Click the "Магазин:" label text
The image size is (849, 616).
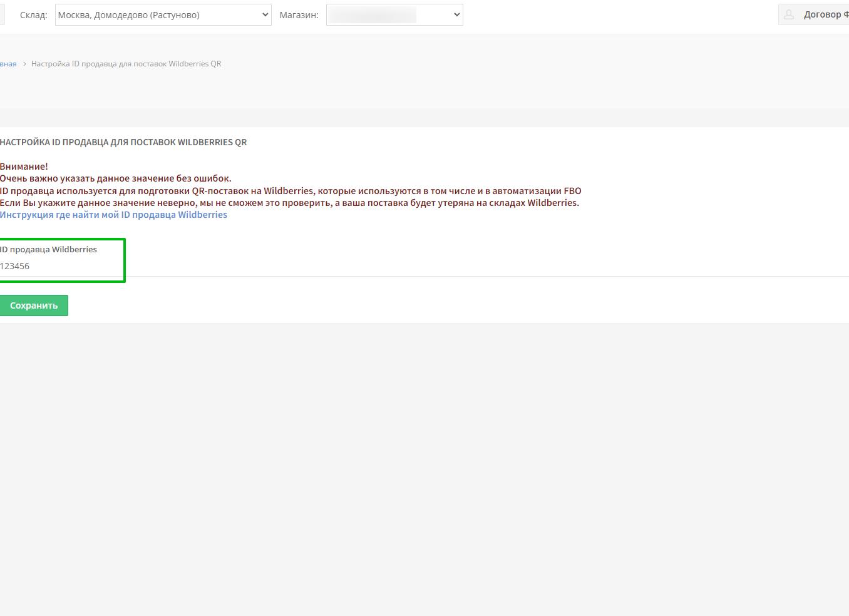point(299,15)
